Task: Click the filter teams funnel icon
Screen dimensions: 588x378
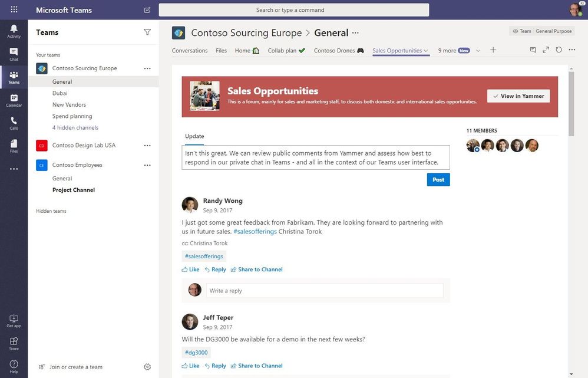Action: click(x=147, y=32)
